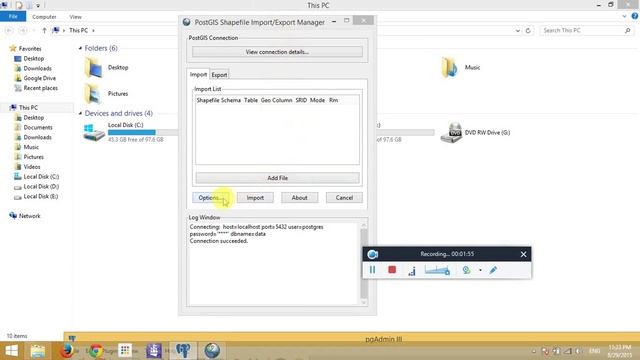Select Network in navigation pane
The image size is (640, 360).
pos(29,216)
